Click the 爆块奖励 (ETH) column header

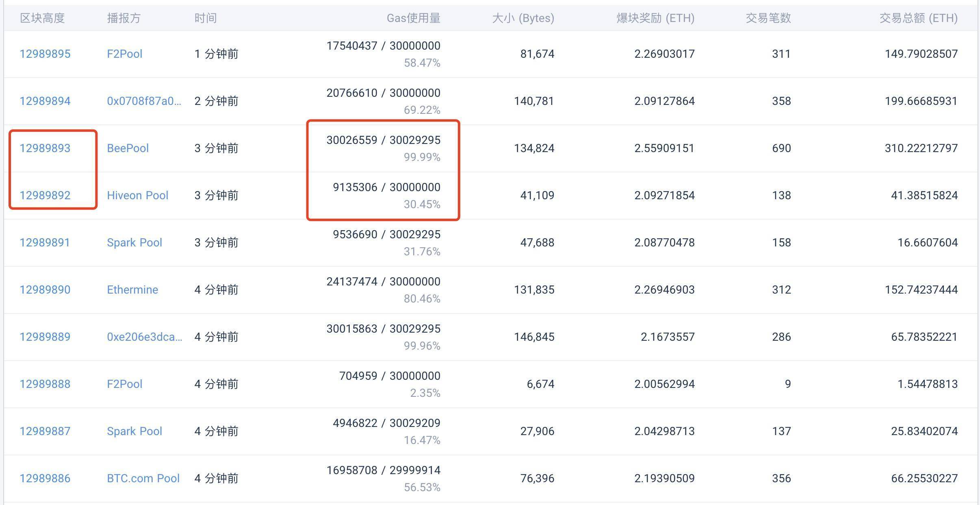coord(655,18)
